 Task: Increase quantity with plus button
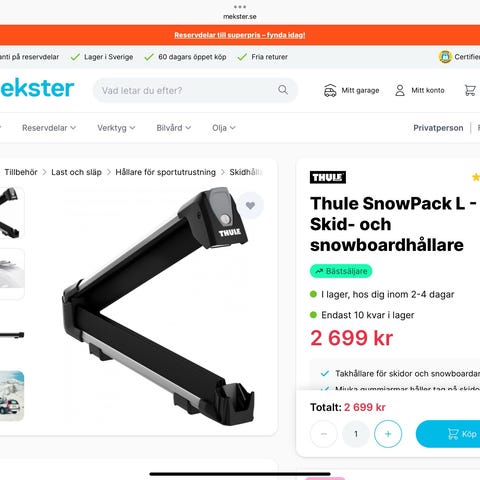388,434
